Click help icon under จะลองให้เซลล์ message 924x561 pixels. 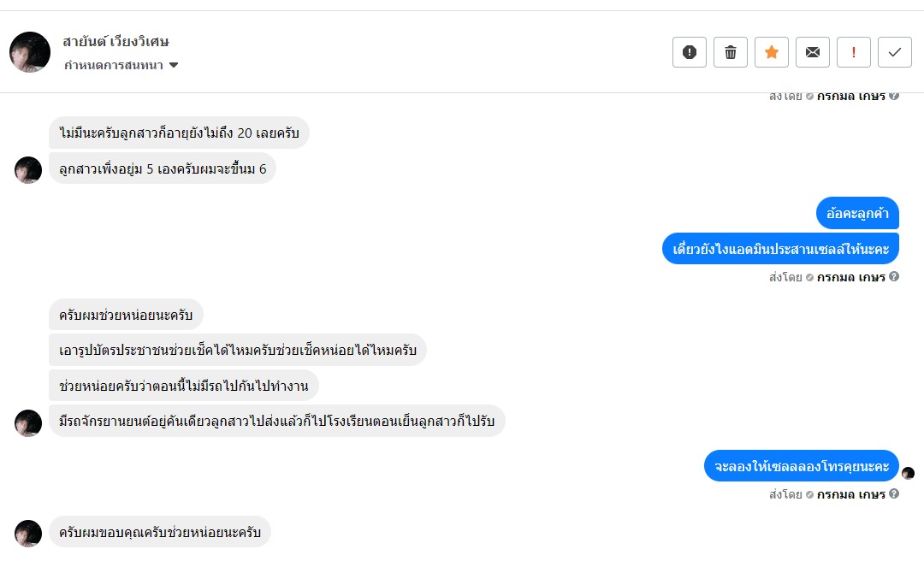(x=894, y=493)
